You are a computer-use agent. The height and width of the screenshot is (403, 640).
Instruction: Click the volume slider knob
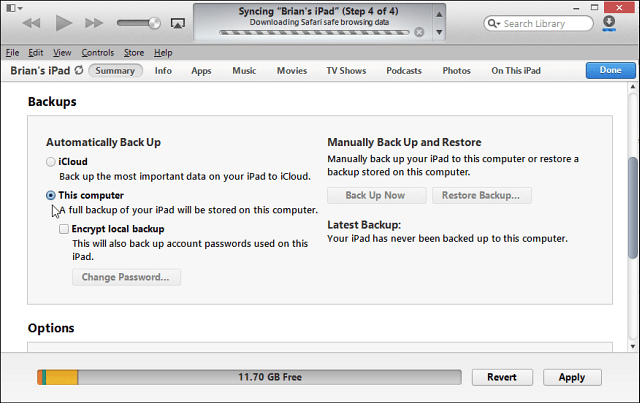(x=154, y=23)
